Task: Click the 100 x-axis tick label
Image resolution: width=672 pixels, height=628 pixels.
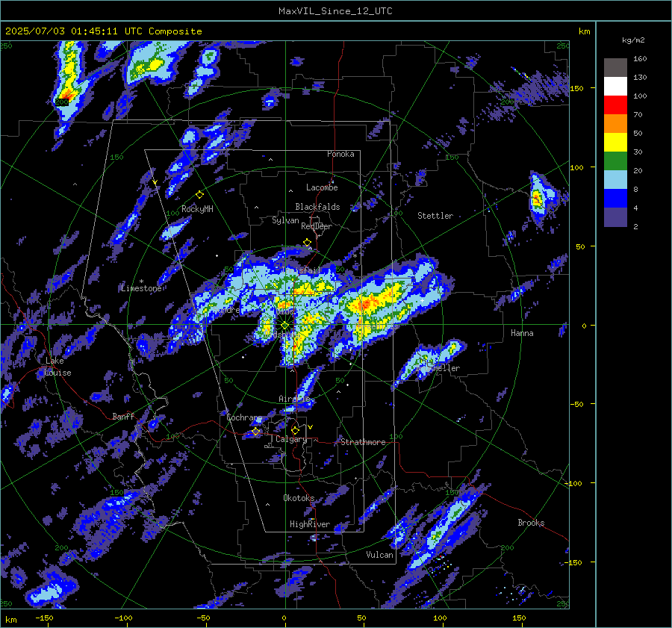Action: coord(440,618)
